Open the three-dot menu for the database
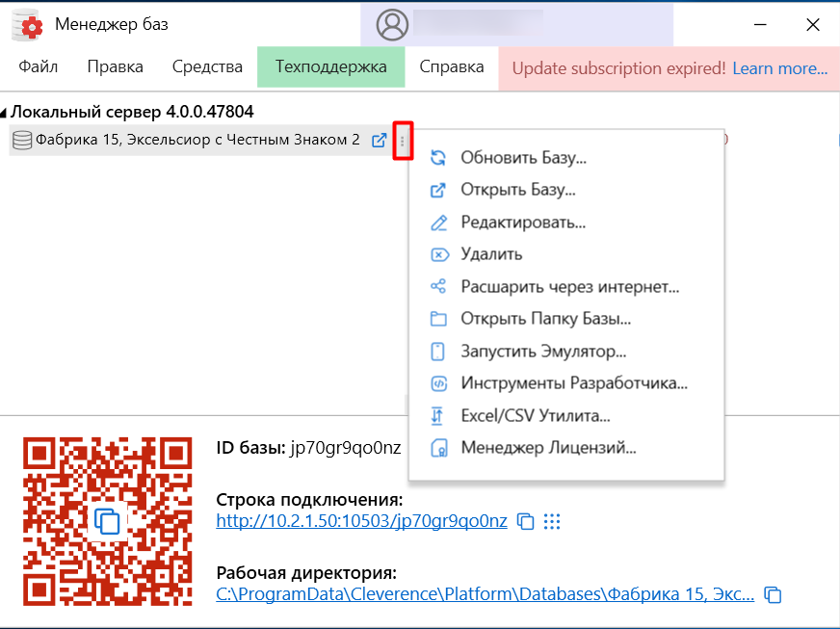This screenshot has width=840, height=629. pyautogui.click(x=403, y=141)
